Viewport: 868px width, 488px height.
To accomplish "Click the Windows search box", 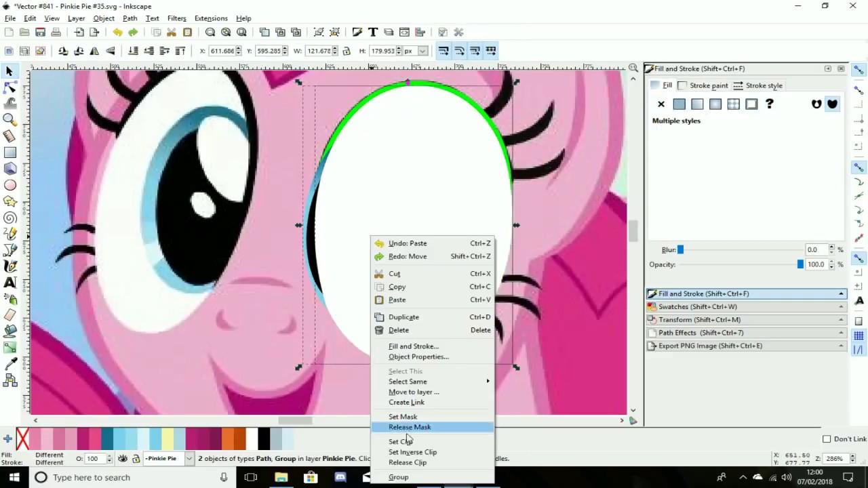I will point(133,477).
